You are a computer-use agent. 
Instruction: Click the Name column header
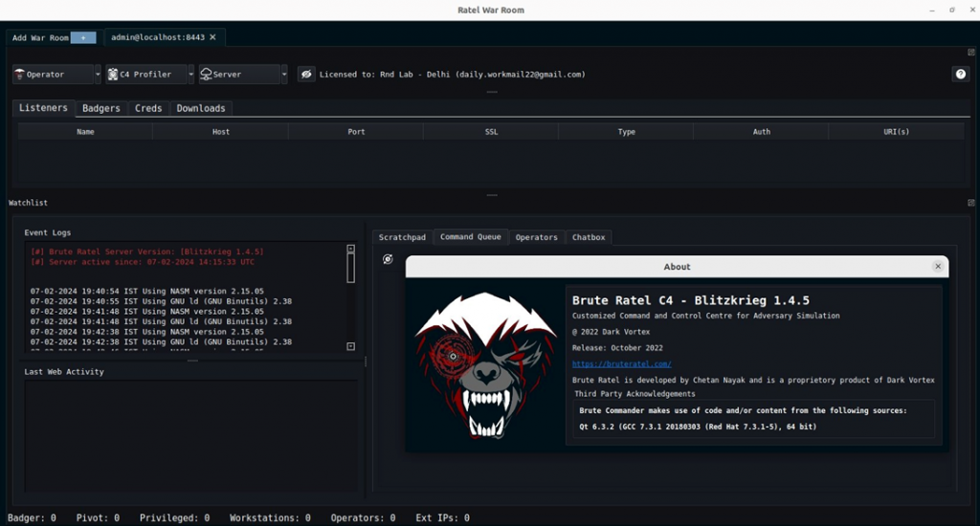pyautogui.click(x=85, y=132)
